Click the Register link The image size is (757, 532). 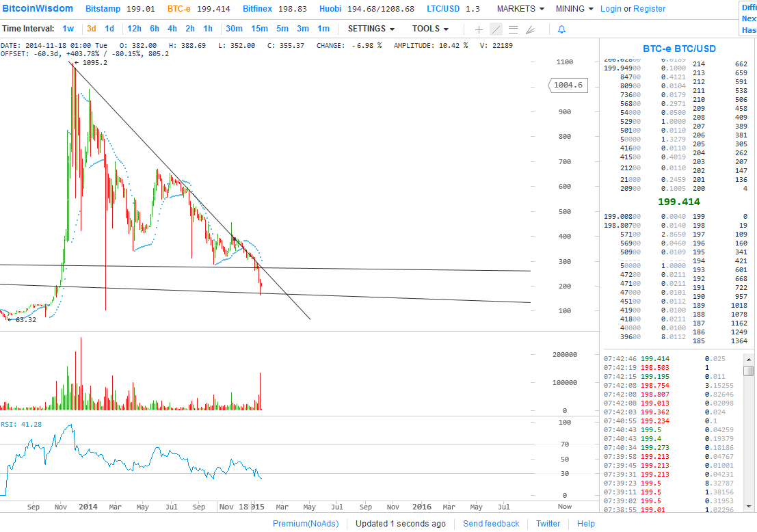pos(649,8)
